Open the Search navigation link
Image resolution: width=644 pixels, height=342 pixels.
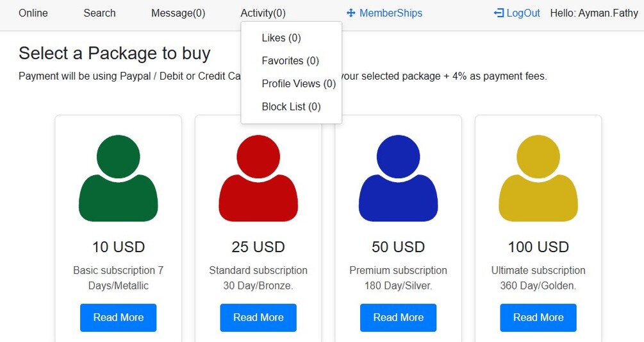coord(99,13)
